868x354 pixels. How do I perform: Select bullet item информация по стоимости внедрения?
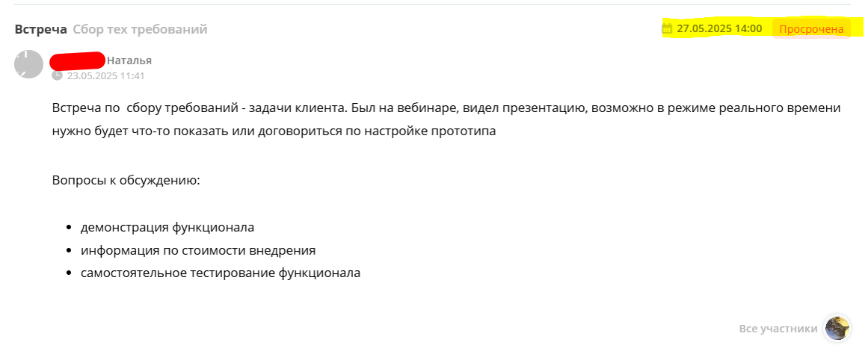pos(198,251)
